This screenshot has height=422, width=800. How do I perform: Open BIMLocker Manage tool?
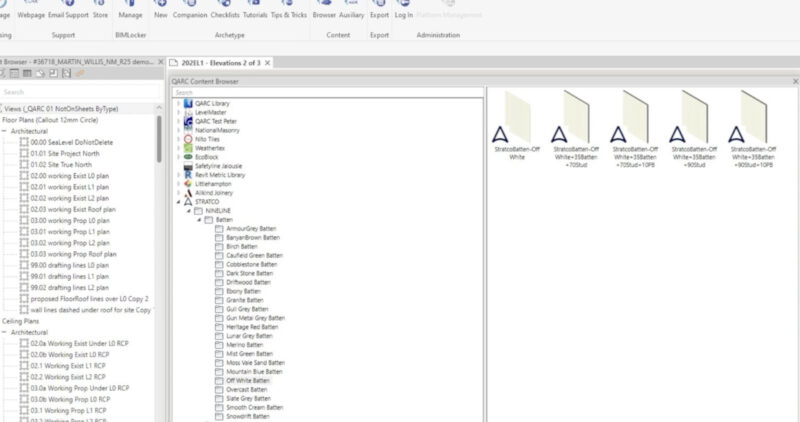[x=130, y=10]
